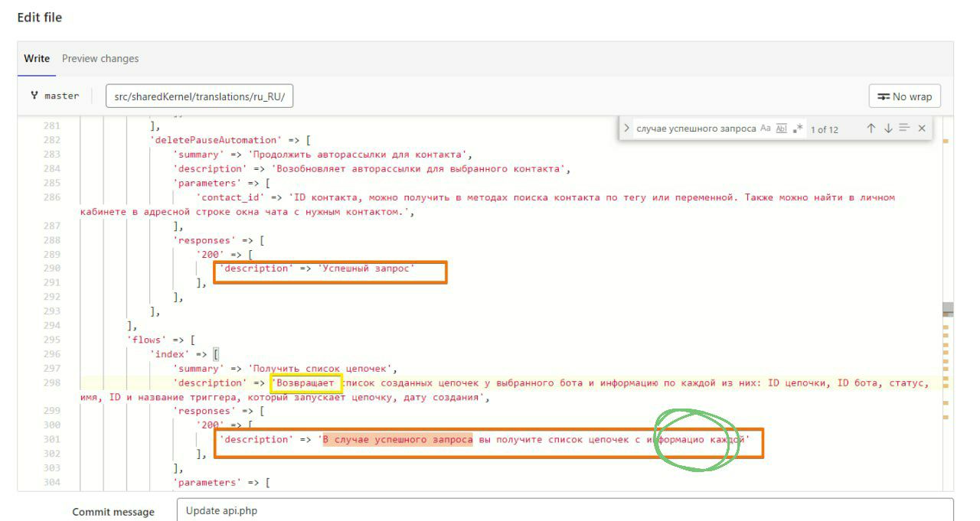Toggle Find in Selection icon
The image size is (980, 521).
pyautogui.click(x=904, y=129)
